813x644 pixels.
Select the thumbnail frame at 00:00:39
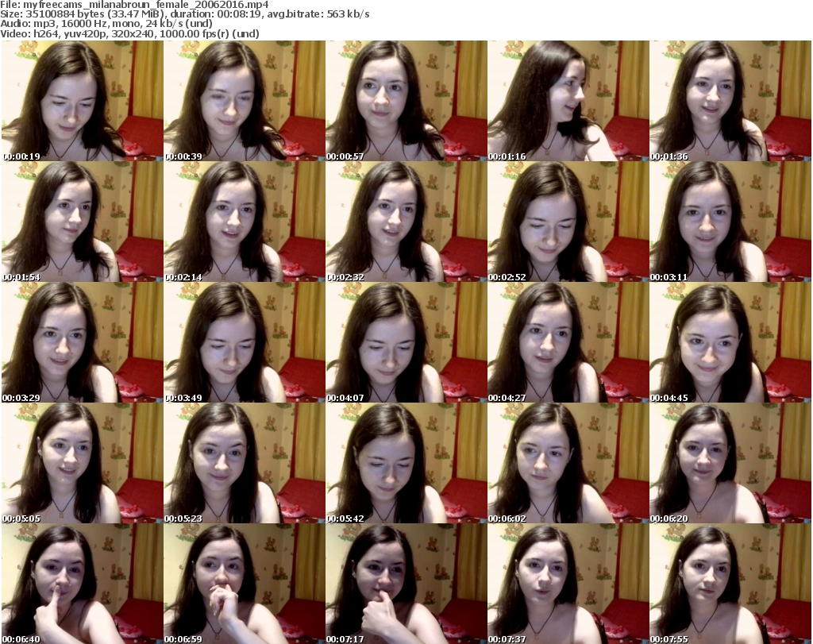point(245,101)
